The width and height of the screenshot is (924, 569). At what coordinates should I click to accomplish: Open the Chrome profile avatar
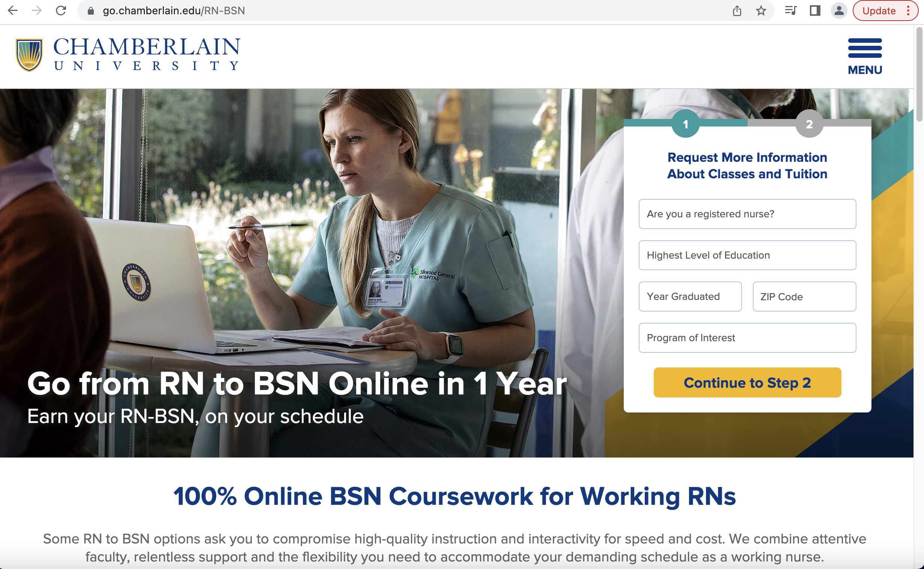(839, 11)
